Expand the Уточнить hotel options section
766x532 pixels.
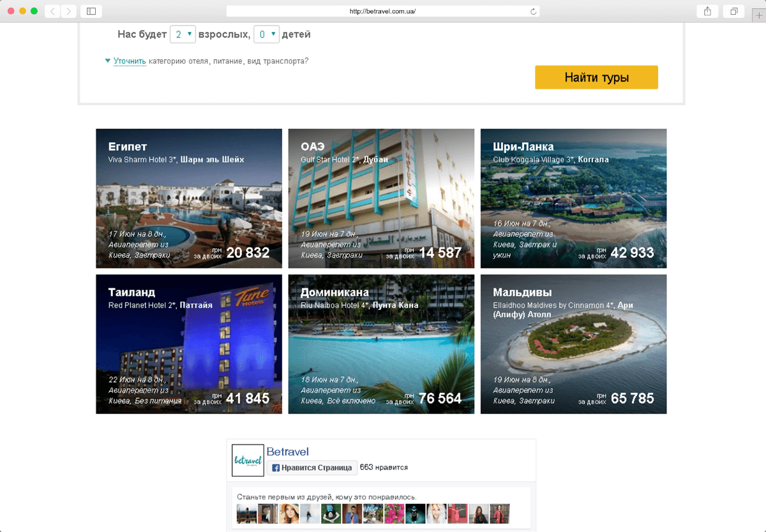130,61
